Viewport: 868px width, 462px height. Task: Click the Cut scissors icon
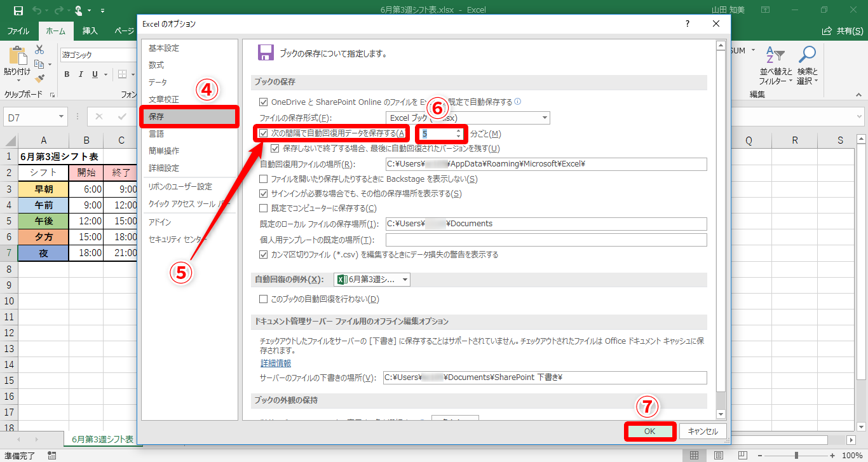(x=39, y=50)
